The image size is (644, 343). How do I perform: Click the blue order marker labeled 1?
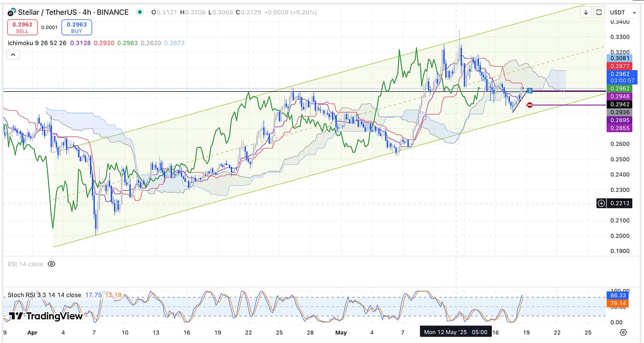tap(529, 90)
